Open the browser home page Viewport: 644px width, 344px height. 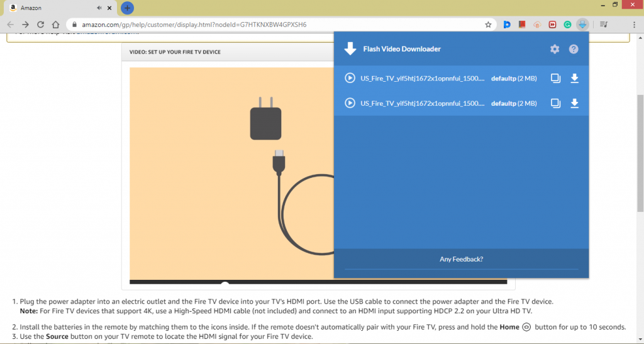(x=56, y=25)
